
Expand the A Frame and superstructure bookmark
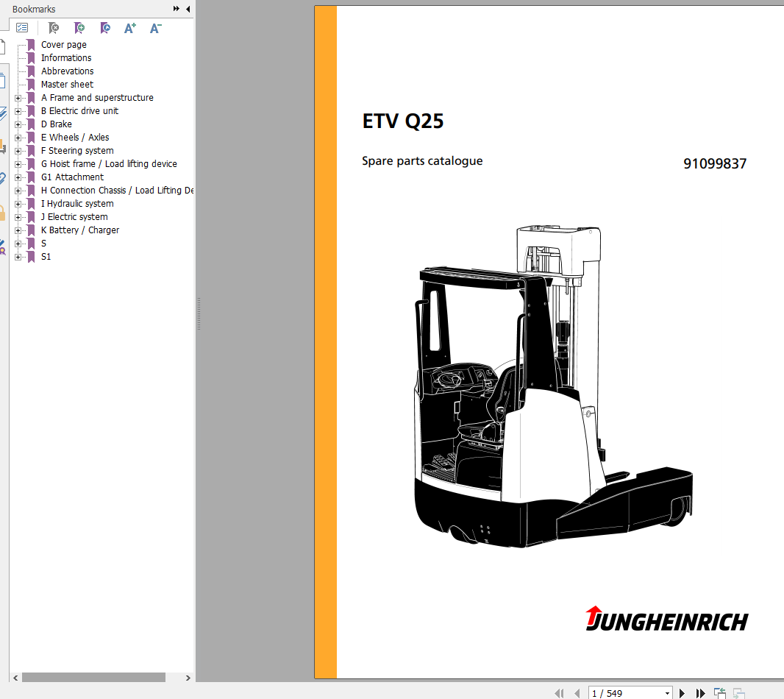18,98
